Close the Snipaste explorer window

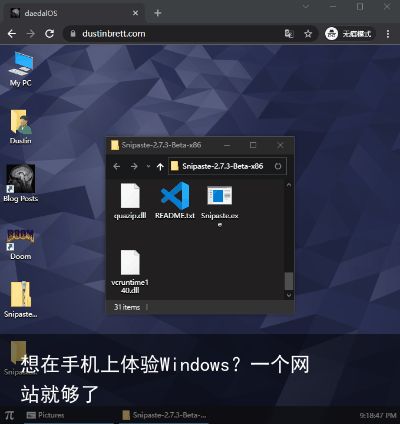pos(280,145)
